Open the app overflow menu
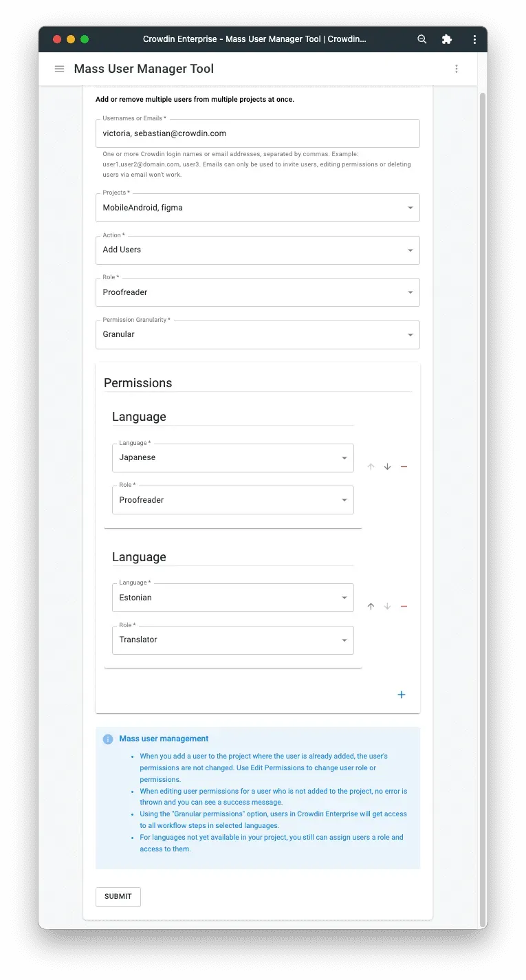This screenshot has width=526, height=980. [457, 69]
